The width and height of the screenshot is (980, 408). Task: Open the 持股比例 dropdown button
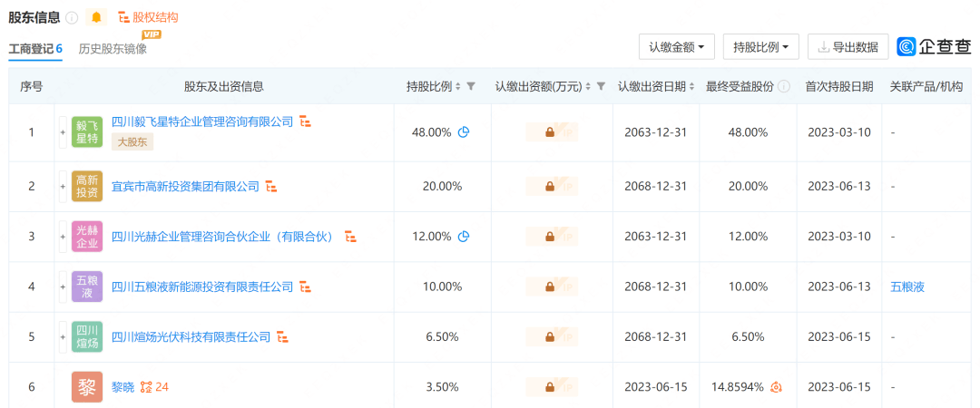(760, 47)
